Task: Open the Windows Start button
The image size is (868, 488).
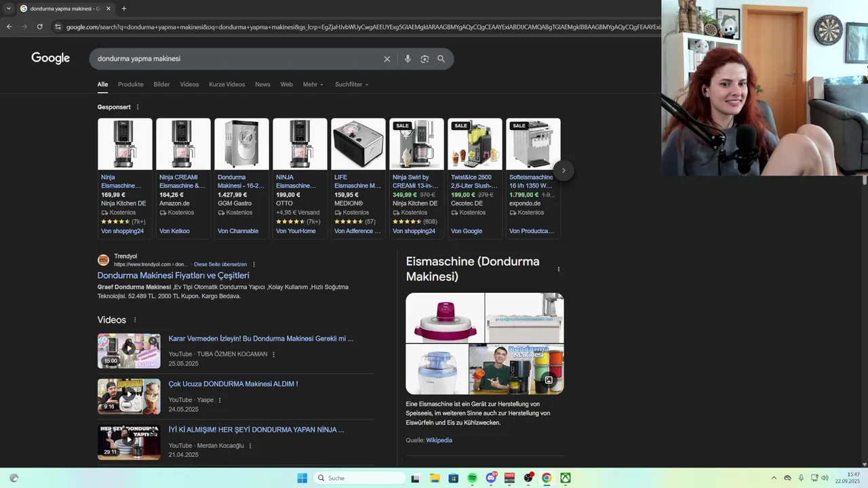Action: coord(302,478)
